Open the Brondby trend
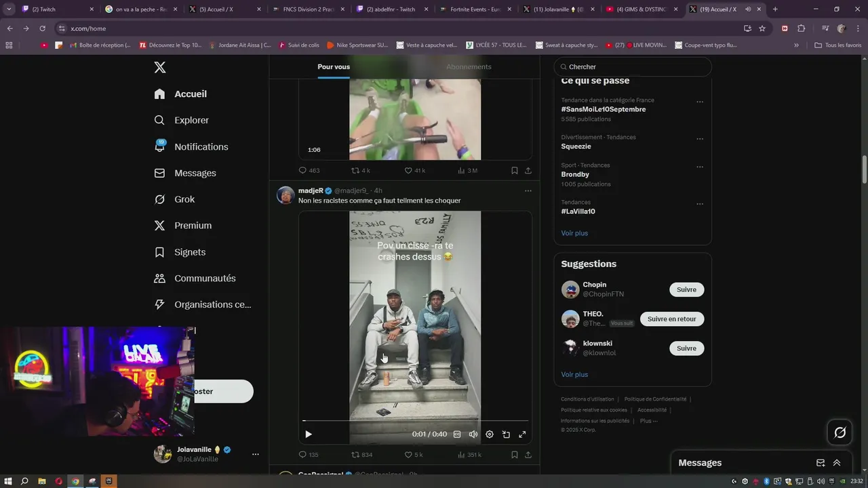 pyautogui.click(x=575, y=174)
